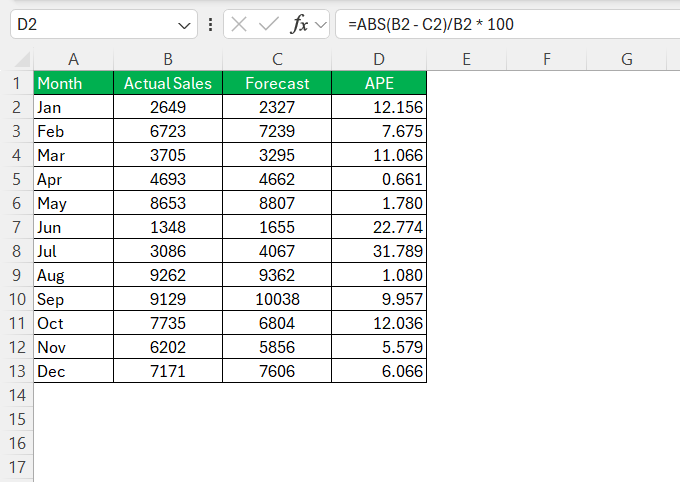Click forecast value 4662
680x482 pixels.
(277, 179)
